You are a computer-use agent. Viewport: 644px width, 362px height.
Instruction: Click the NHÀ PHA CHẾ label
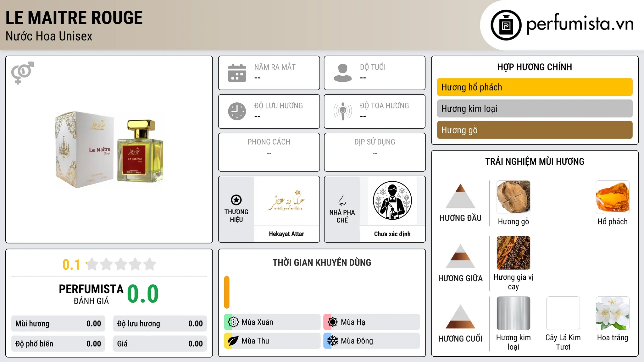coord(342,216)
